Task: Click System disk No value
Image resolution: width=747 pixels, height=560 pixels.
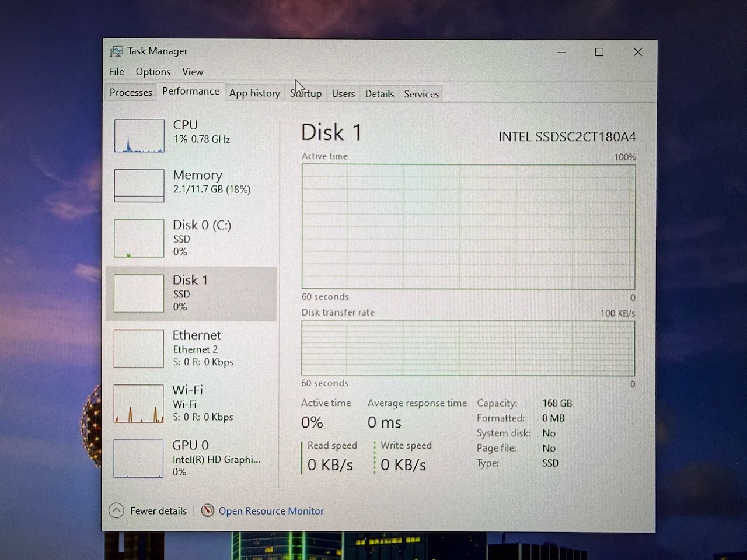Action: (549, 433)
